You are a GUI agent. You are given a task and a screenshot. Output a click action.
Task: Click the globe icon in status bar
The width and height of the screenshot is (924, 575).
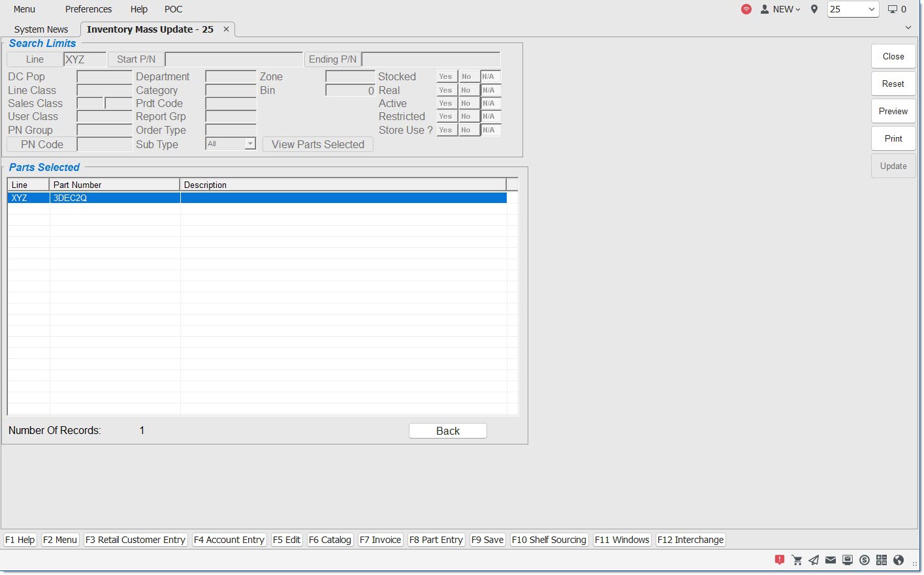click(x=899, y=560)
